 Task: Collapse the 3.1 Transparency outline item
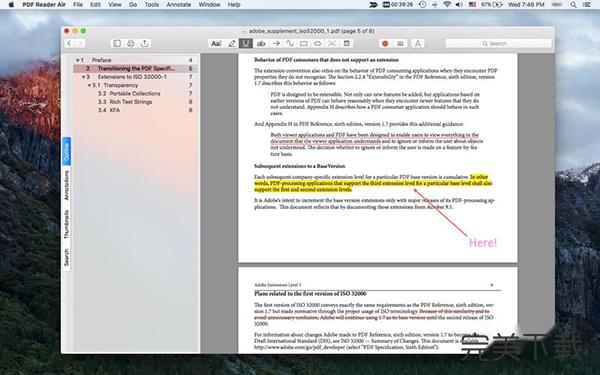pyautogui.click(x=89, y=85)
